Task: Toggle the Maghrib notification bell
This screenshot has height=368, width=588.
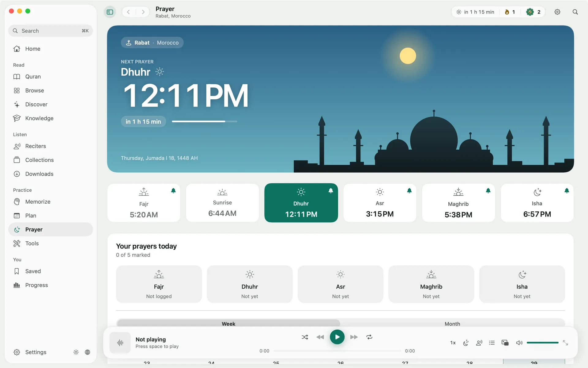Action: (488, 191)
